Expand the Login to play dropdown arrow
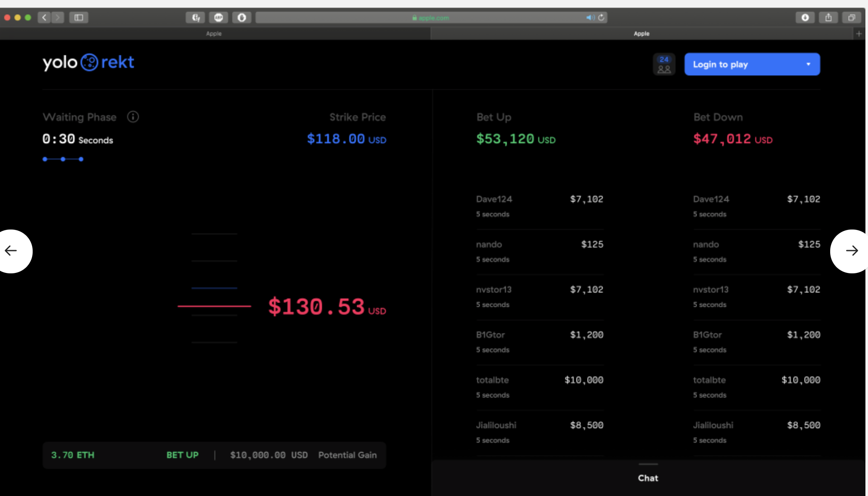 808,64
